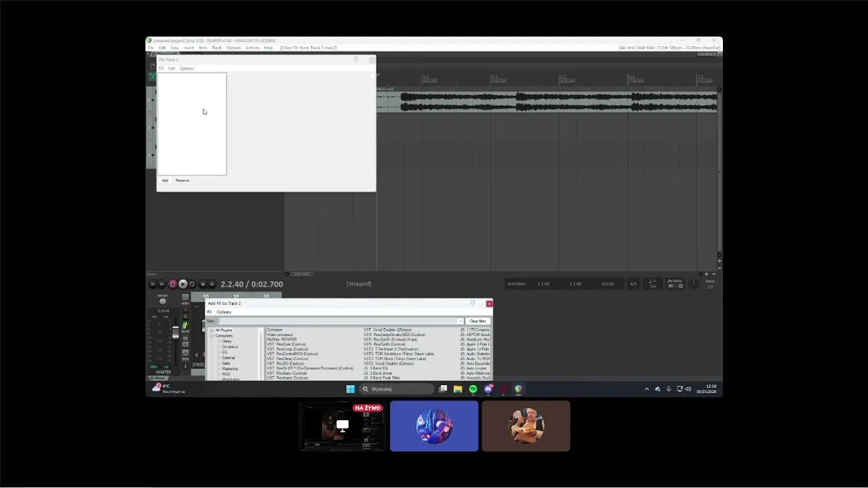Click the Wyszukaj taskbar search box
The height and width of the screenshot is (488, 868).
point(397,389)
